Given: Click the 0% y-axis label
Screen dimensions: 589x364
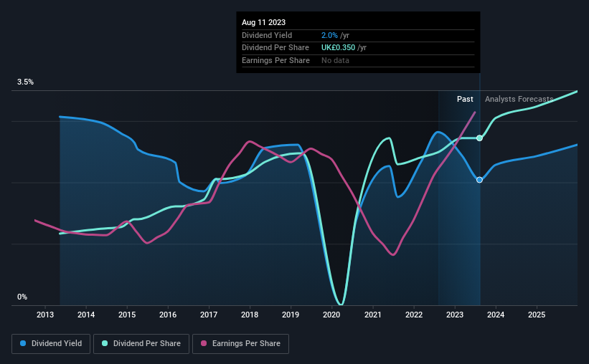Looking at the screenshot, I should pyautogui.click(x=22, y=297).
